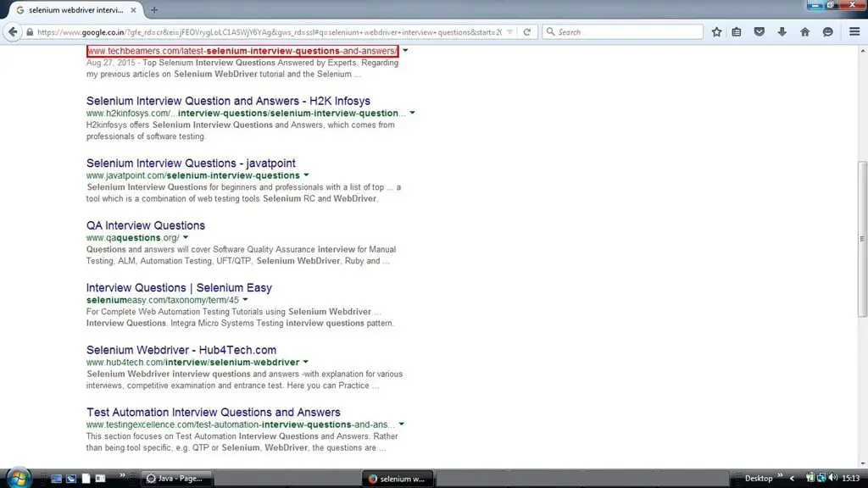Viewport: 868px width, 488px height.
Task: Open a new tab with plus button
Action: point(154,9)
